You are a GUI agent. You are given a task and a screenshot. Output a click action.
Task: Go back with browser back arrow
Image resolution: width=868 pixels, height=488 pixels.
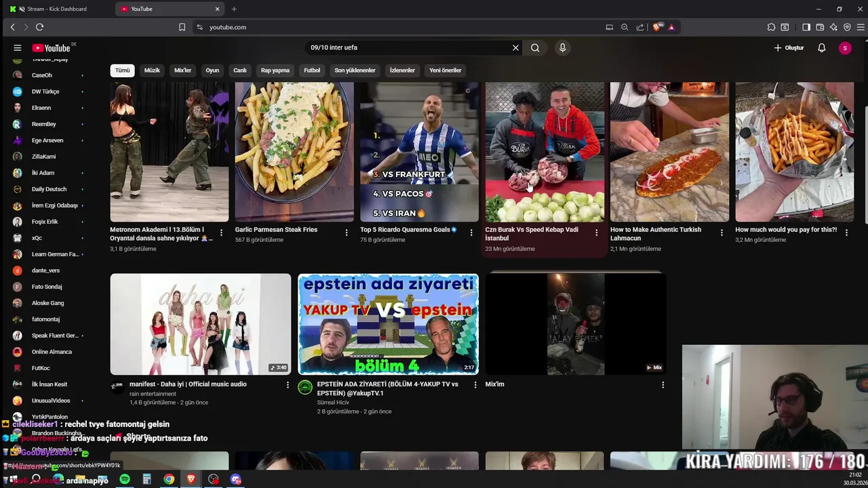point(12,27)
